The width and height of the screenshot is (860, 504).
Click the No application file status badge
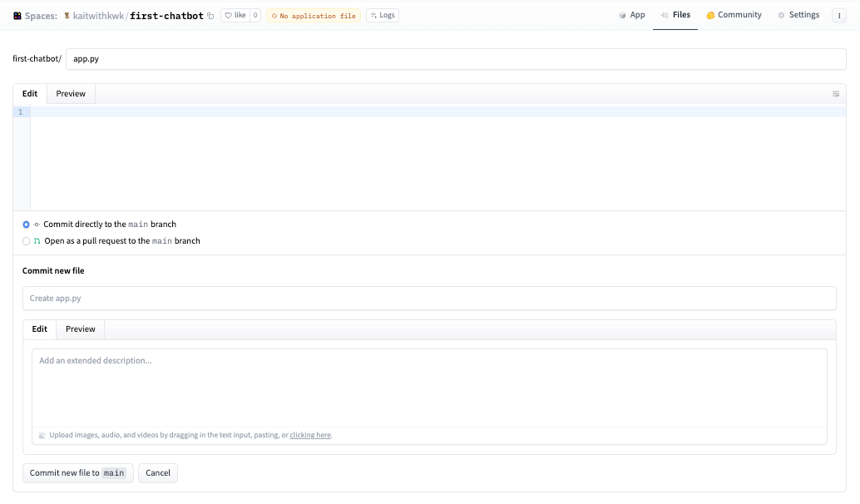[x=314, y=16]
